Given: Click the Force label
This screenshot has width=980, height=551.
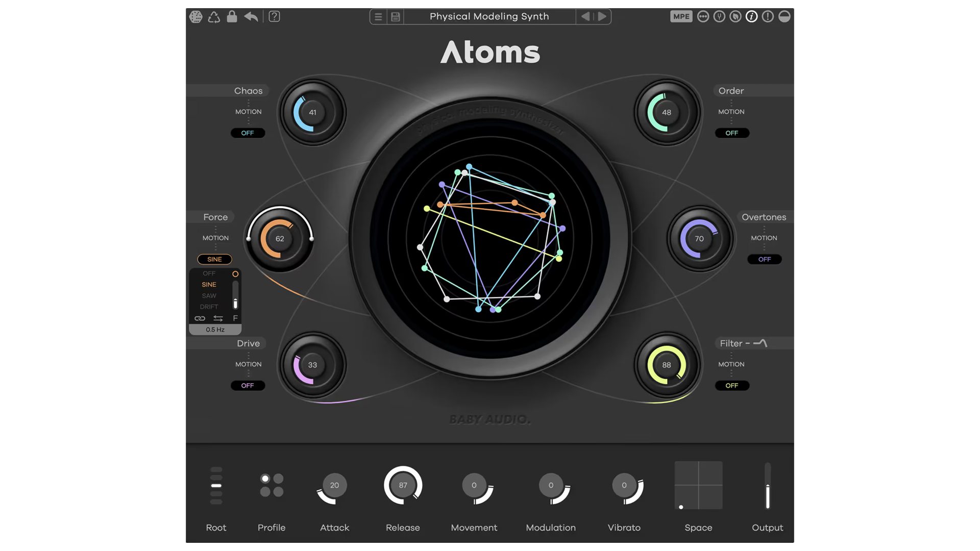Looking at the screenshot, I should pos(215,217).
